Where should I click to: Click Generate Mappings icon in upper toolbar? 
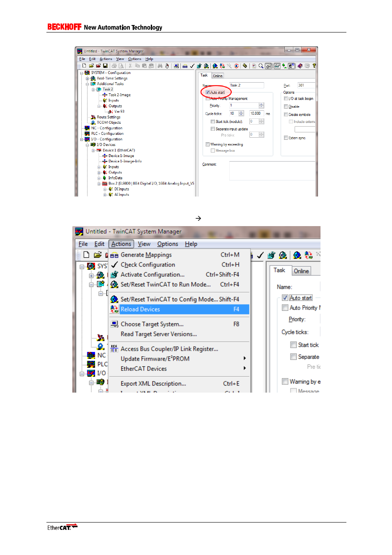click(185, 66)
